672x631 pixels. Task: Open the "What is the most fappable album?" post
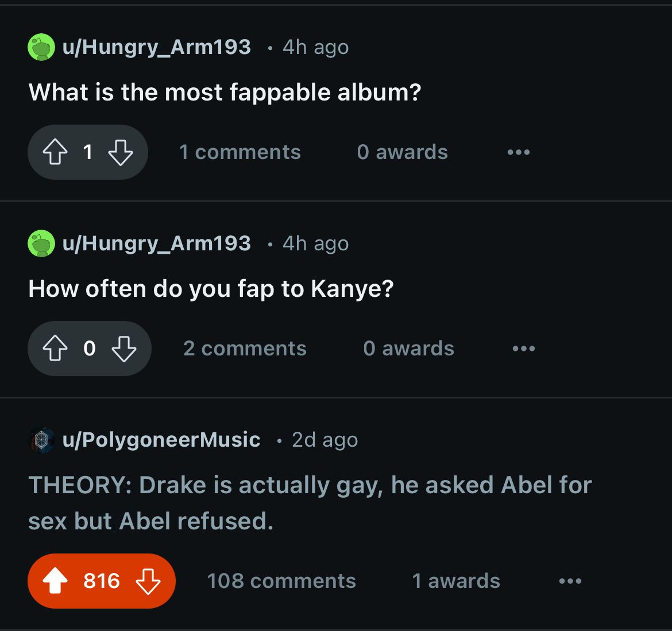pyautogui.click(x=225, y=92)
